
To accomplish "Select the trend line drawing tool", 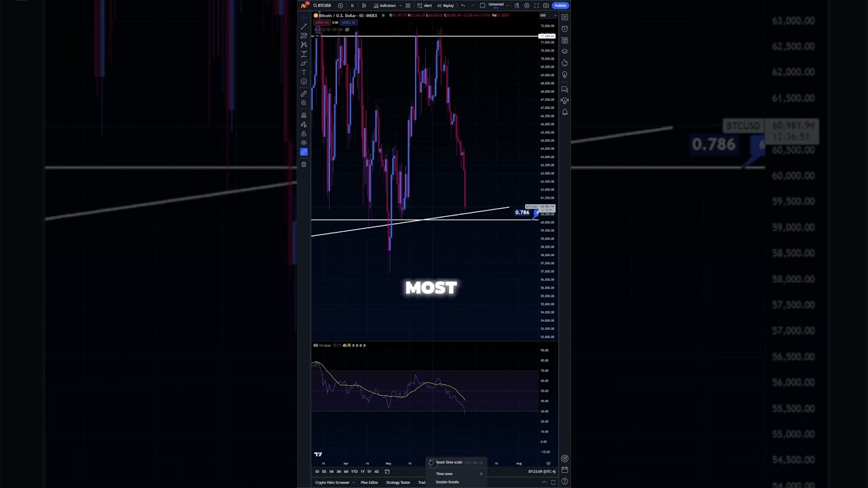I will 304,26.
